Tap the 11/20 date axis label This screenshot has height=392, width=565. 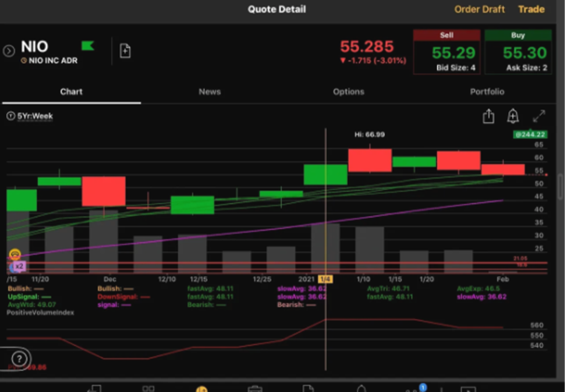pyautogui.click(x=40, y=279)
